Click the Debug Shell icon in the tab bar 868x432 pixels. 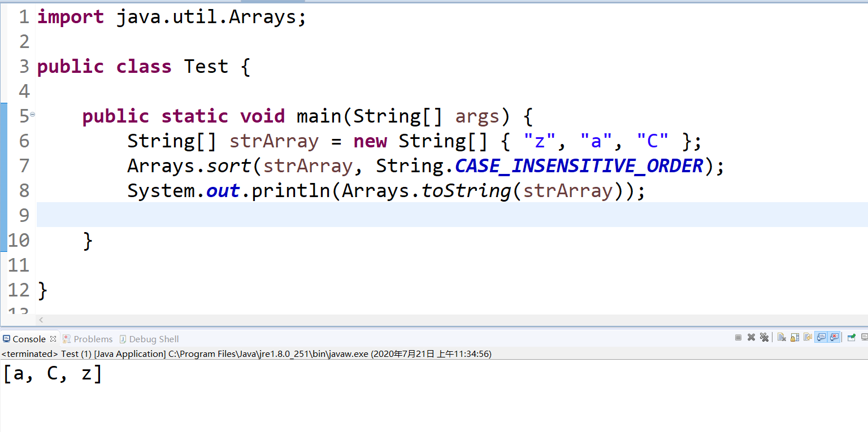click(x=123, y=339)
